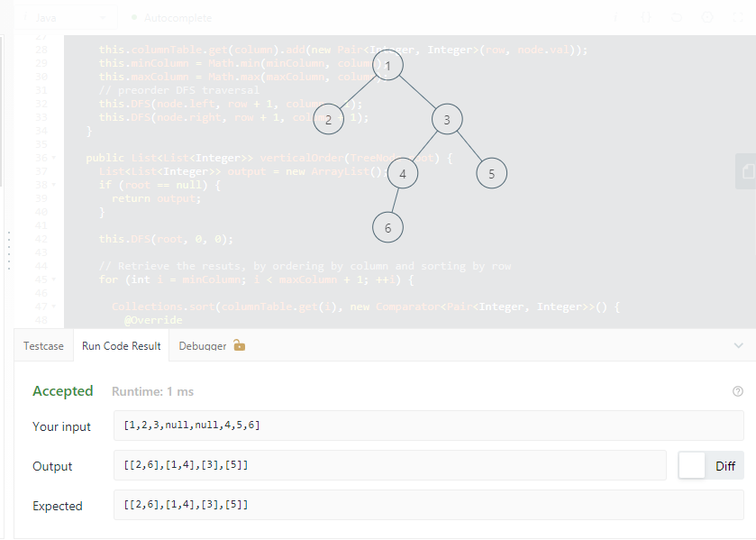Click the info icon in the top toolbar
The image size is (756, 540).
click(616, 16)
